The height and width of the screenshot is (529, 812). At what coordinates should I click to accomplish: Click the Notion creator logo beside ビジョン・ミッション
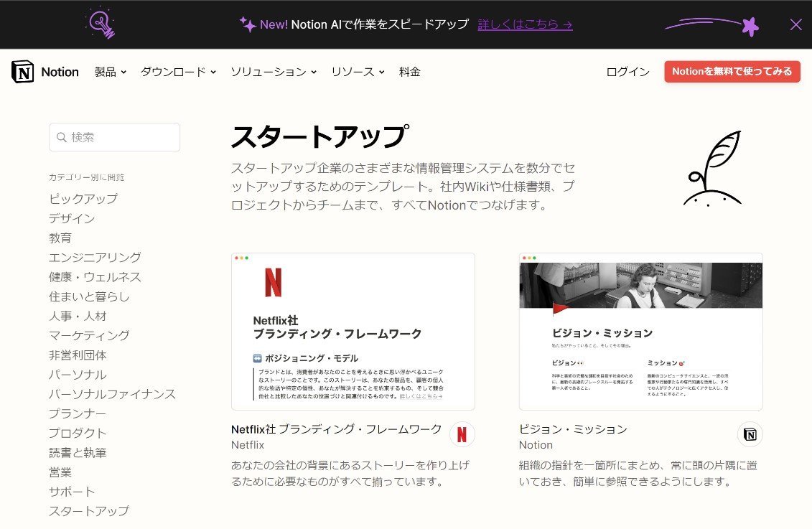pyautogui.click(x=750, y=434)
